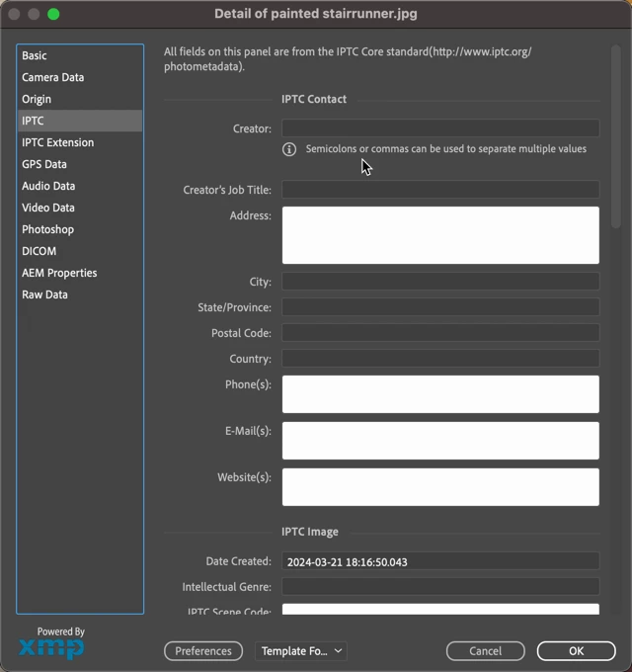Click the Postal Code field
This screenshot has width=632, height=672.
440,333
